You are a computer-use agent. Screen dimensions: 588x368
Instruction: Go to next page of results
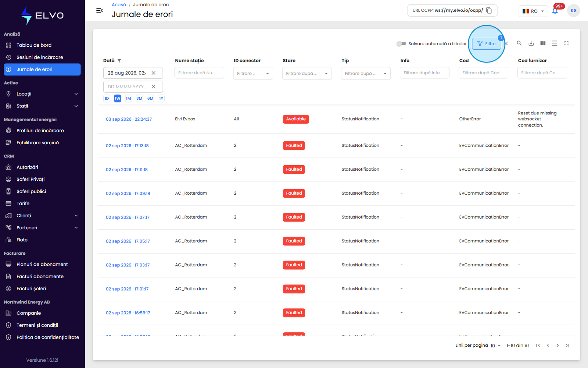pyautogui.click(x=557, y=345)
